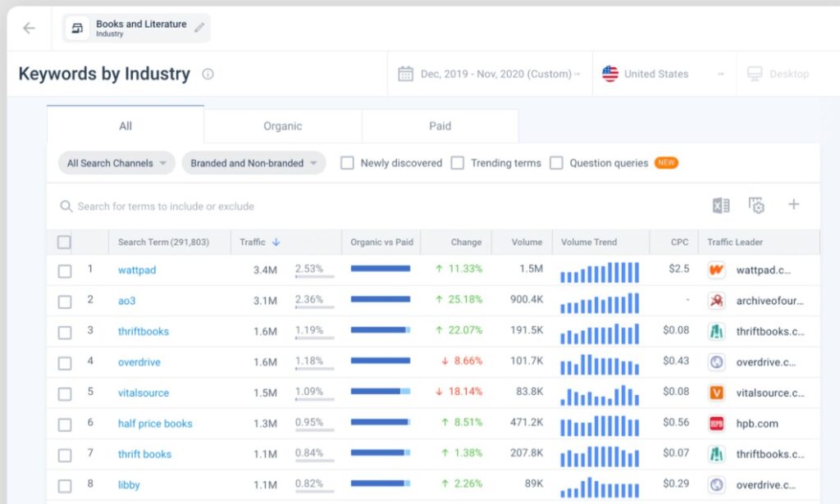Toggle the select-all checkbox in table header
This screenshot has width=840, height=504.
click(x=64, y=243)
